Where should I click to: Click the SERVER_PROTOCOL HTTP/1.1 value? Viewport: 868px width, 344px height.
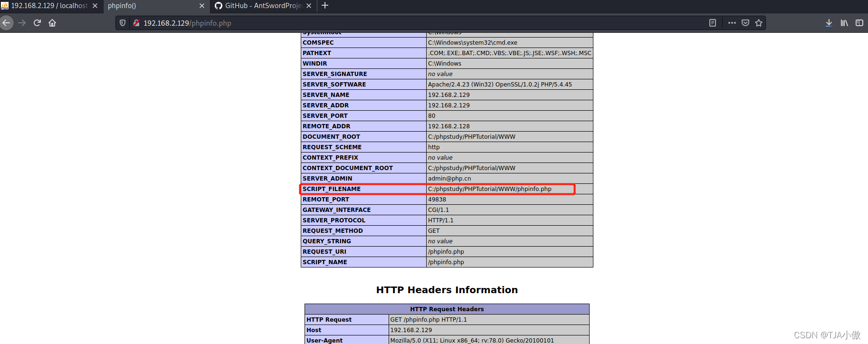440,220
